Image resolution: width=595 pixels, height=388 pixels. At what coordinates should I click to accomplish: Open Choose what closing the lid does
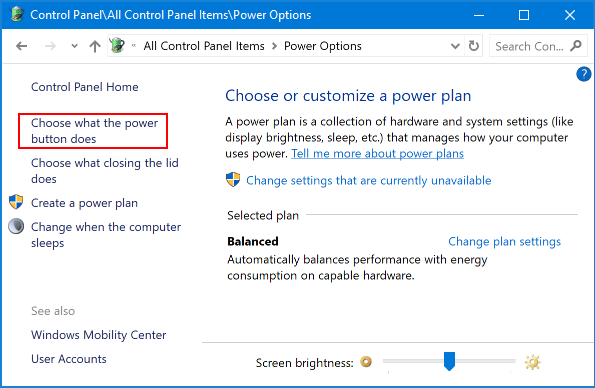point(105,171)
